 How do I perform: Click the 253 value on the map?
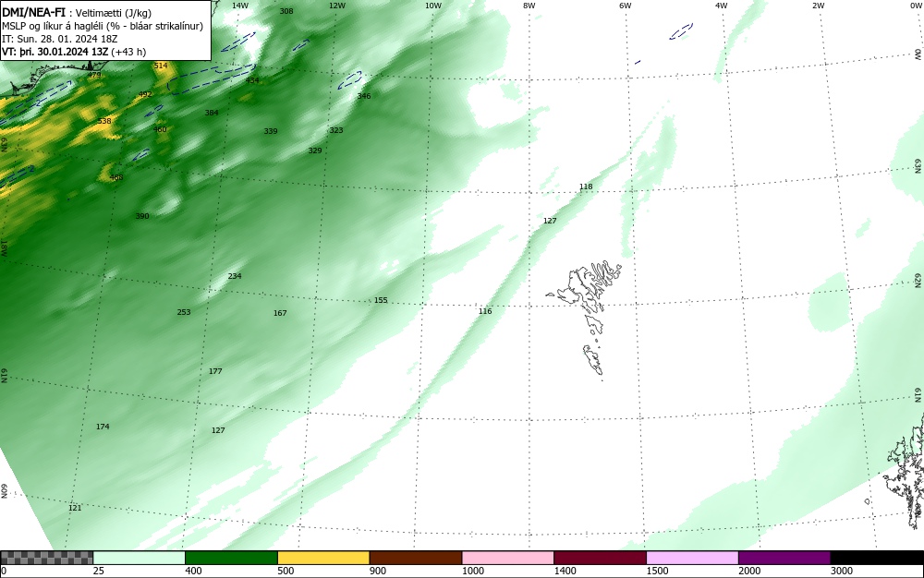coord(184,312)
